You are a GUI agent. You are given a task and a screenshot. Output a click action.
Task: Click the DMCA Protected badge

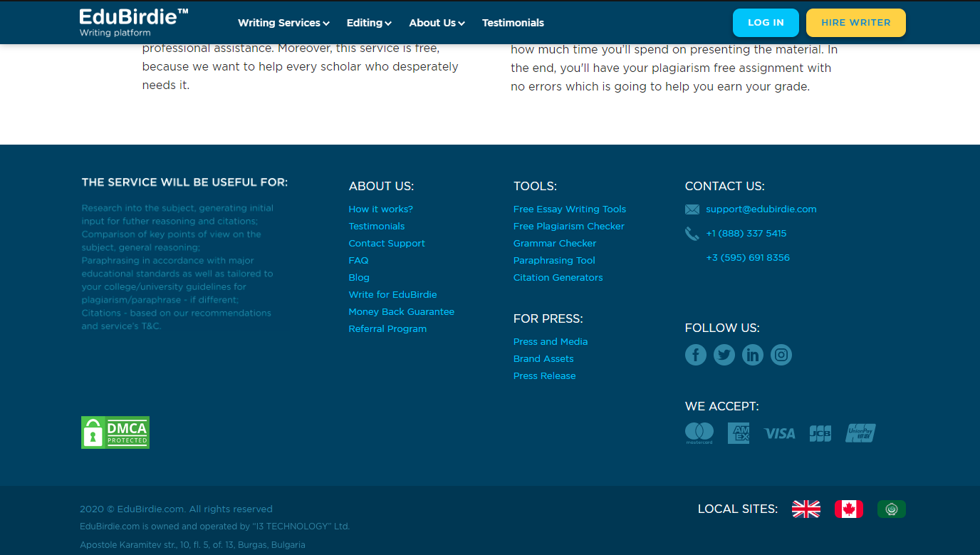click(115, 432)
